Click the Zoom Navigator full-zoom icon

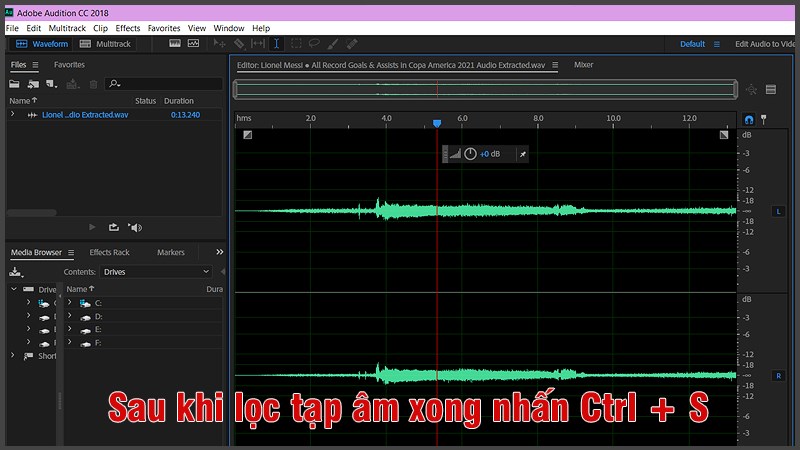pos(751,90)
